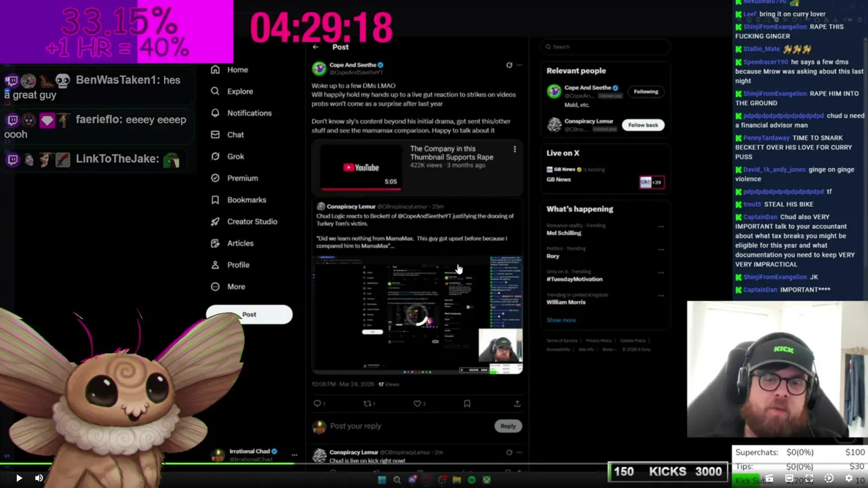
Task: Click the video progress bar
Action: [x=434, y=465]
